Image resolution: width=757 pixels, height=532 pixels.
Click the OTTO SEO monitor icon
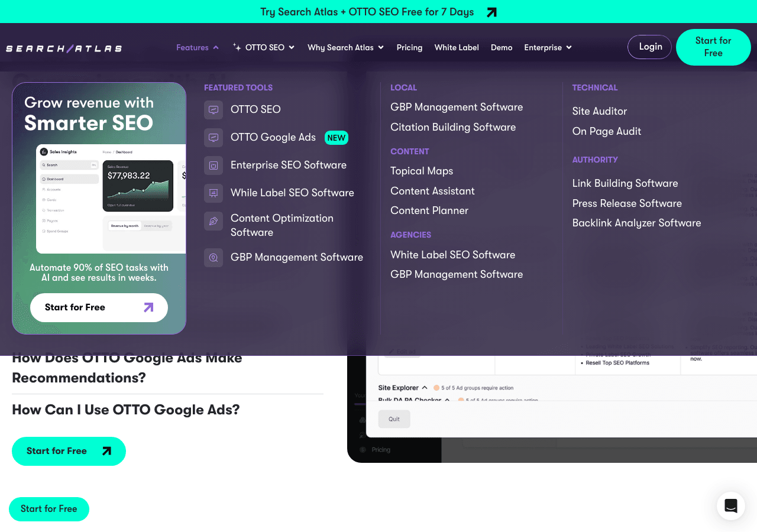(x=213, y=110)
